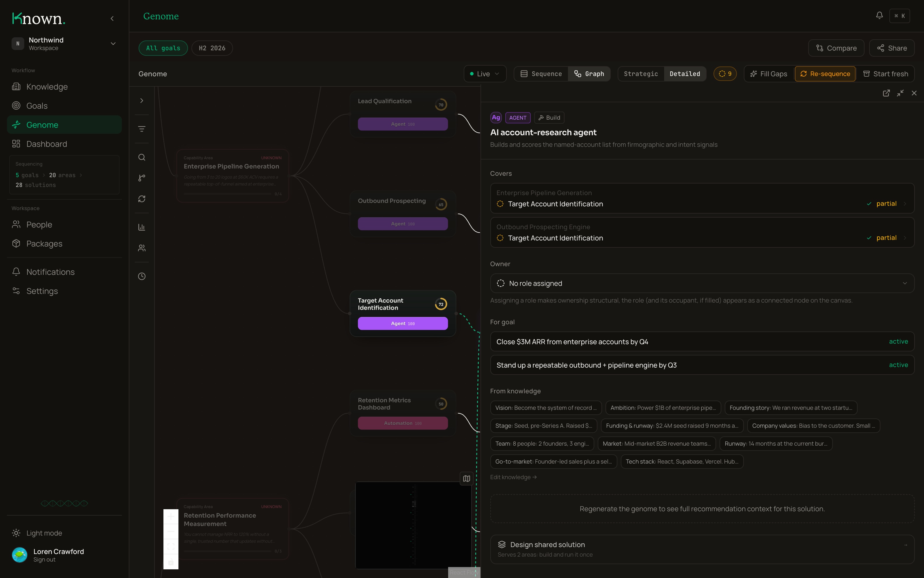
Task: Switch to Sequence view
Action: tap(541, 74)
